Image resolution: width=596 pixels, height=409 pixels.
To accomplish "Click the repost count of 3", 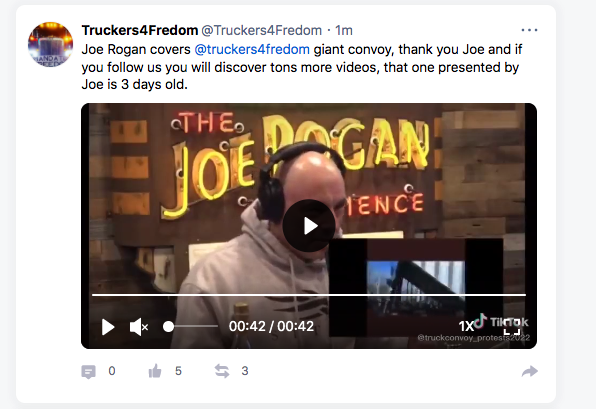I will point(245,371).
